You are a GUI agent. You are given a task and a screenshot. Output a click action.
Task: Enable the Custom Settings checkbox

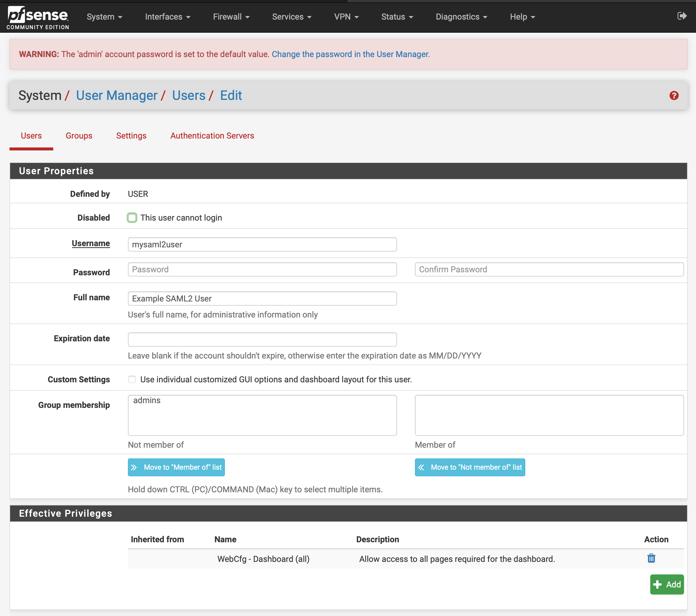coord(132,379)
